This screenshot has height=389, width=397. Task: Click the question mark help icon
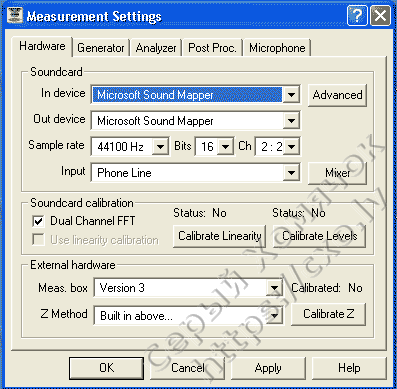click(357, 15)
